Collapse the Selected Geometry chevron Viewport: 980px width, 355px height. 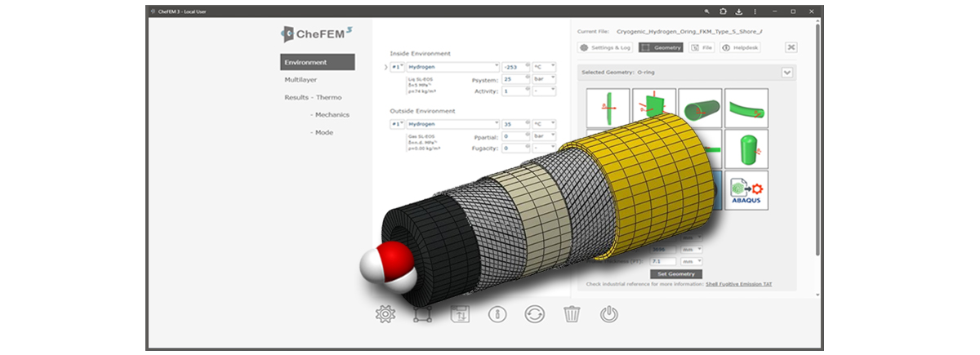[x=787, y=72]
